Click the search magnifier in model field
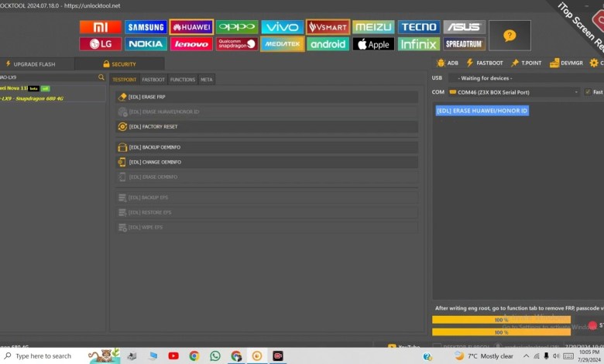Screen dimensions: 604x364 click(101, 77)
